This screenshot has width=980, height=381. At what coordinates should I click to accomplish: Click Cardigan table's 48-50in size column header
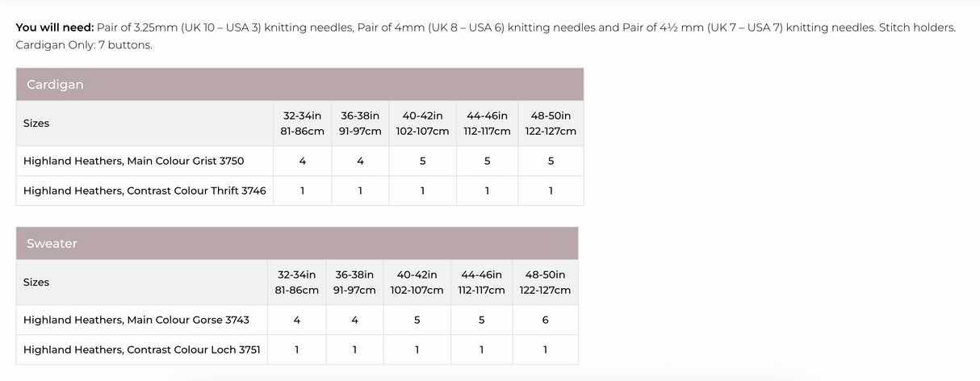(551, 124)
